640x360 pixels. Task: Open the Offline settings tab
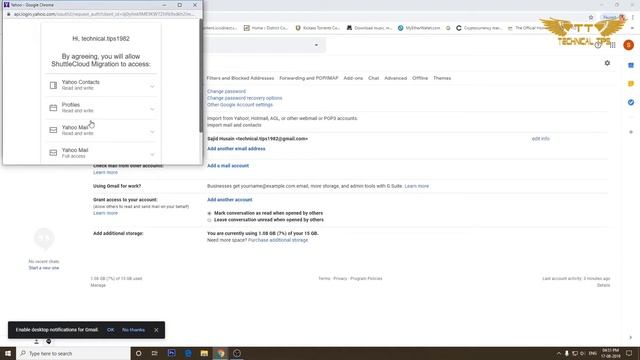pos(420,78)
